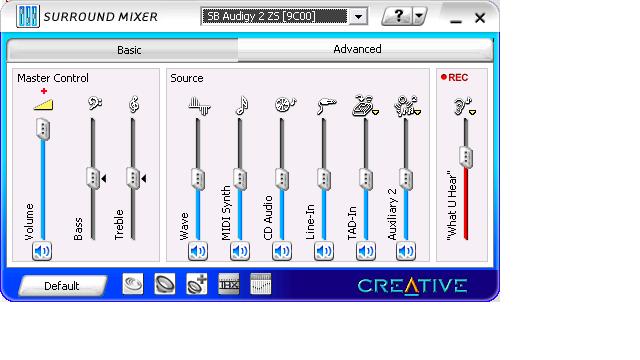This screenshot has width=640, height=360.
Task: Click the Default button
Action: [62, 286]
